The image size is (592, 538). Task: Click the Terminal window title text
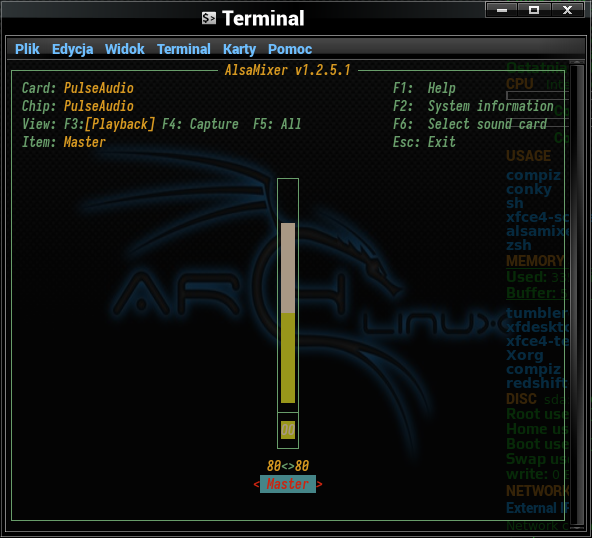[x=263, y=18]
